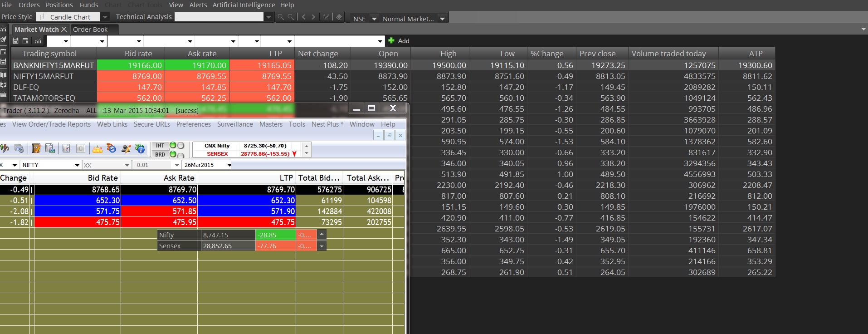The image size is (868, 334).
Task: Select the TATAMOTORS-EQ row
Action: click(393, 98)
